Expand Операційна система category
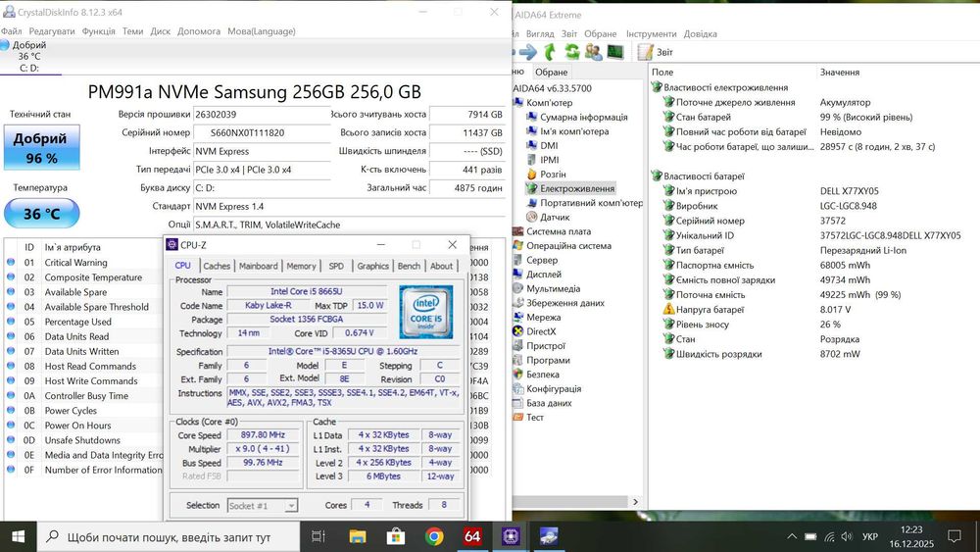Screen dimensions: 980x552 (x=562, y=246)
